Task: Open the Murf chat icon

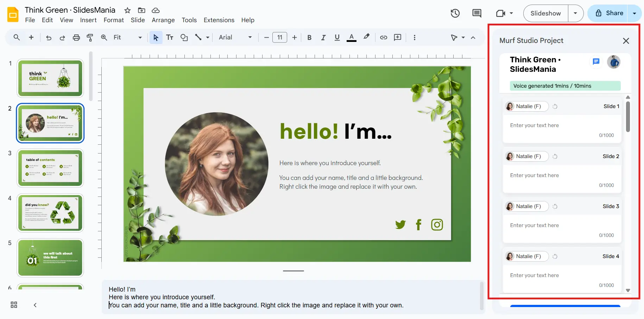Action: (596, 62)
